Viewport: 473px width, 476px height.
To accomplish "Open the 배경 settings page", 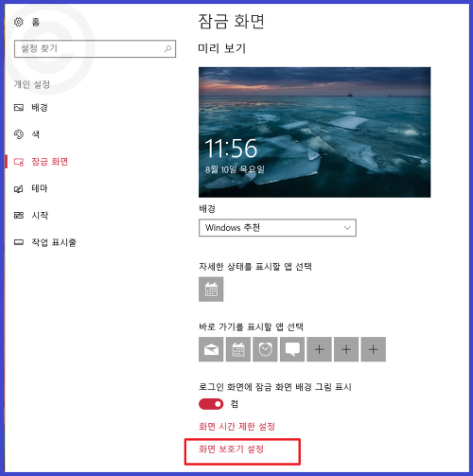I will pyautogui.click(x=40, y=108).
